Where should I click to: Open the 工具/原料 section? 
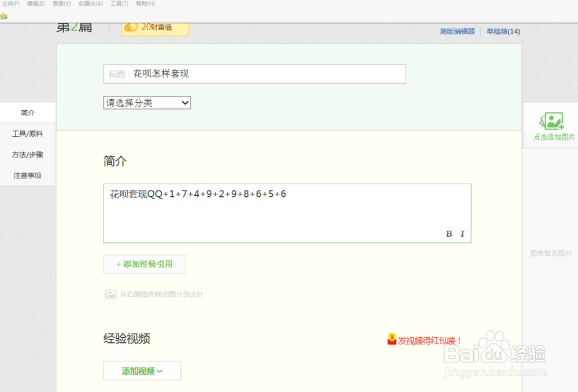(x=27, y=133)
